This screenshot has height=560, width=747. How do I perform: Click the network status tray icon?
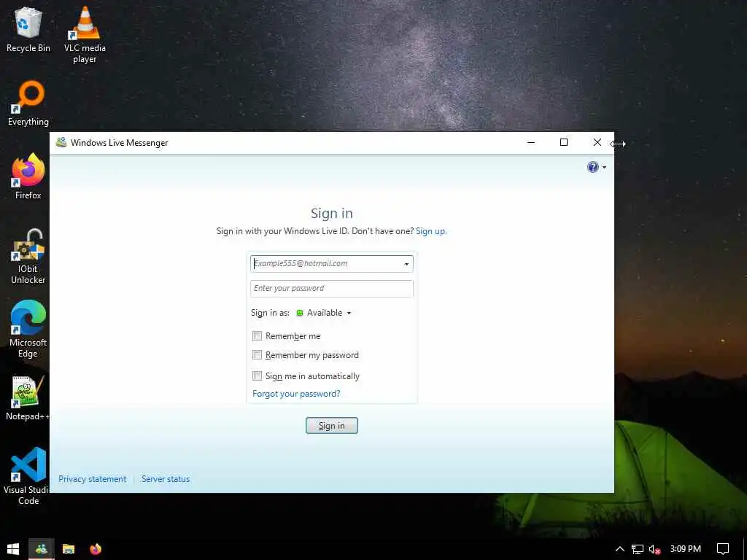637,549
